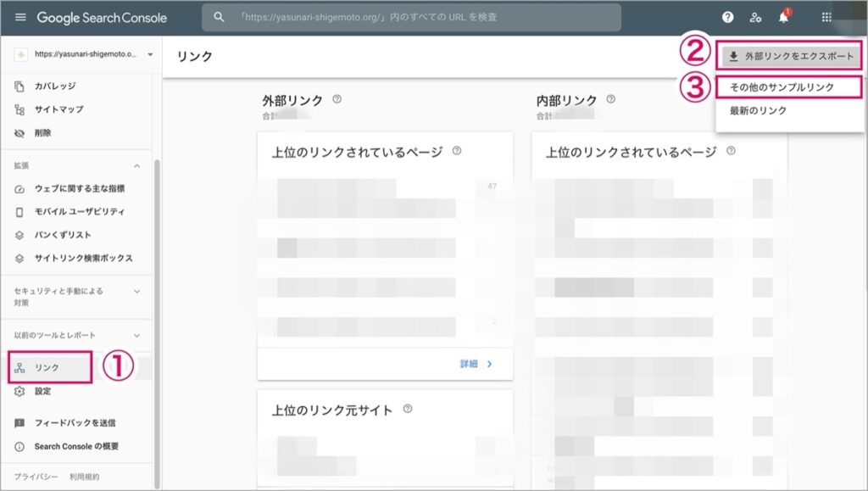Click the Core Web Vitals gauge icon
The height and width of the screenshot is (491, 868).
[19, 189]
